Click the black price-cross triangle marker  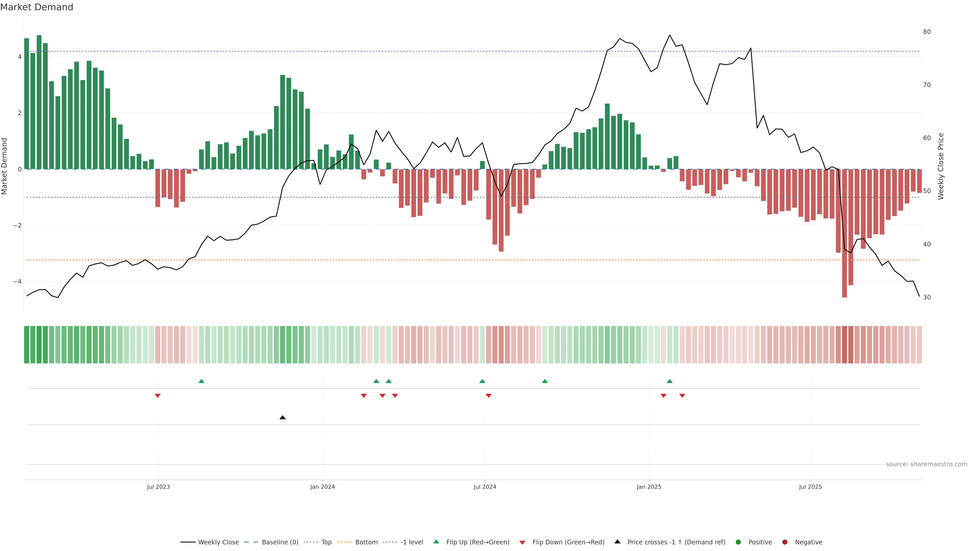coord(282,418)
